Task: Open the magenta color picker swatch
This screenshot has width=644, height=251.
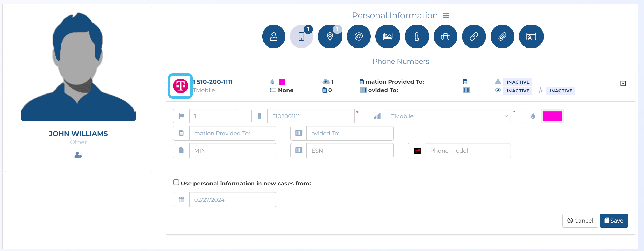Action: click(552, 116)
